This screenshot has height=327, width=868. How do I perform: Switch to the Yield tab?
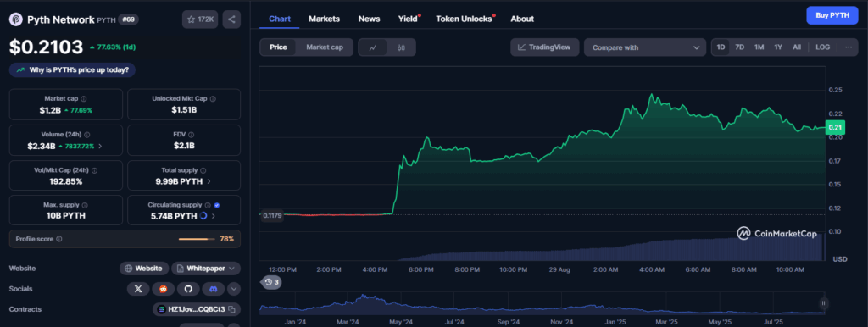408,19
